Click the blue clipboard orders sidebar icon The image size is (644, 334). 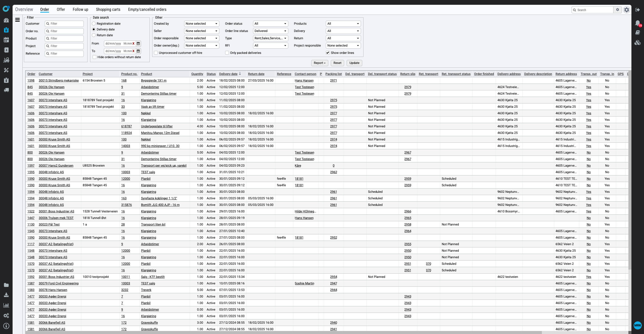[6, 30]
